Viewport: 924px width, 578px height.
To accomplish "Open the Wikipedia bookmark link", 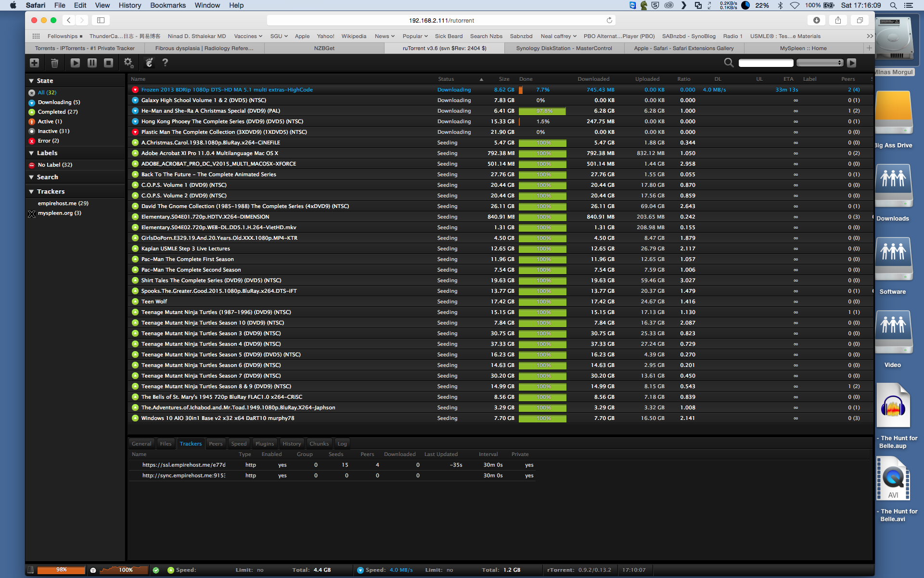I will [354, 36].
